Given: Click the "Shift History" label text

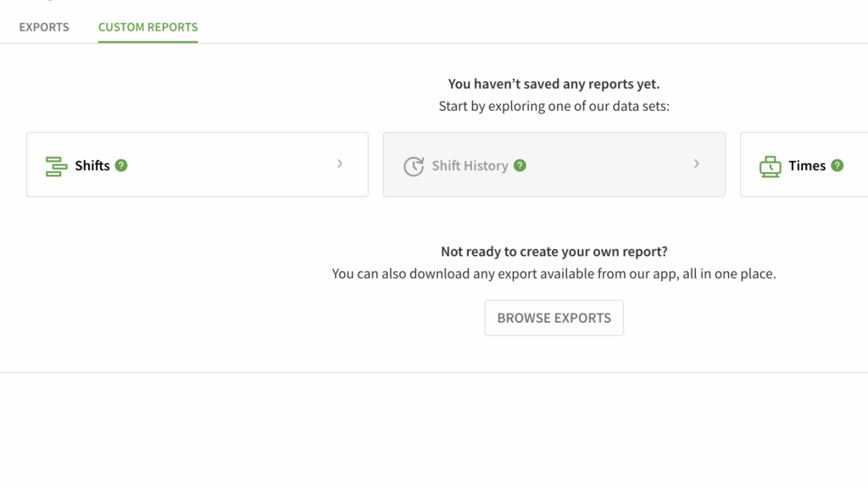Looking at the screenshot, I should pos(470,166).
